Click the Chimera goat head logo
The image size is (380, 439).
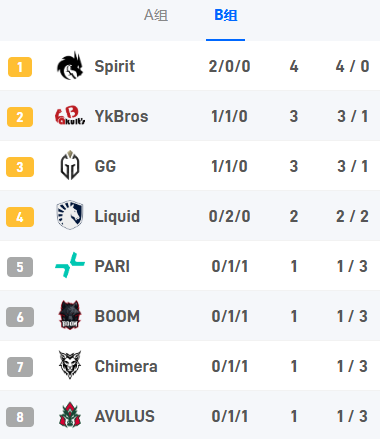click(70, 365)
